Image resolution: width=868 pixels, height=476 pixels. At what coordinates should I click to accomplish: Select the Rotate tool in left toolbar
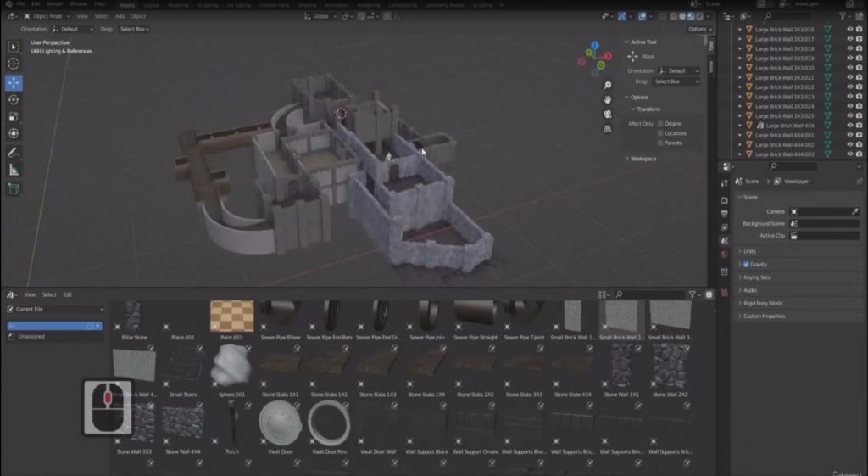pos(14,100)
